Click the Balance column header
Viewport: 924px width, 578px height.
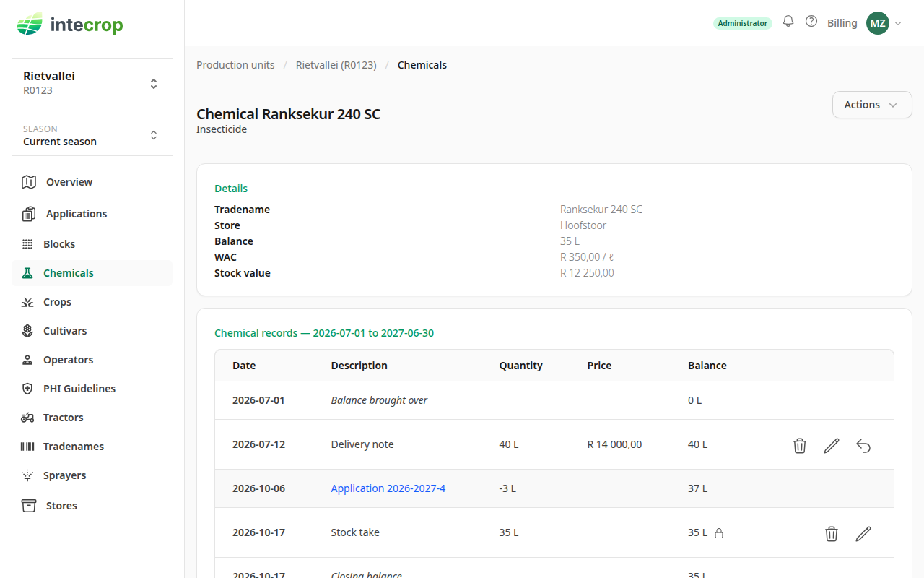(707, 366)
